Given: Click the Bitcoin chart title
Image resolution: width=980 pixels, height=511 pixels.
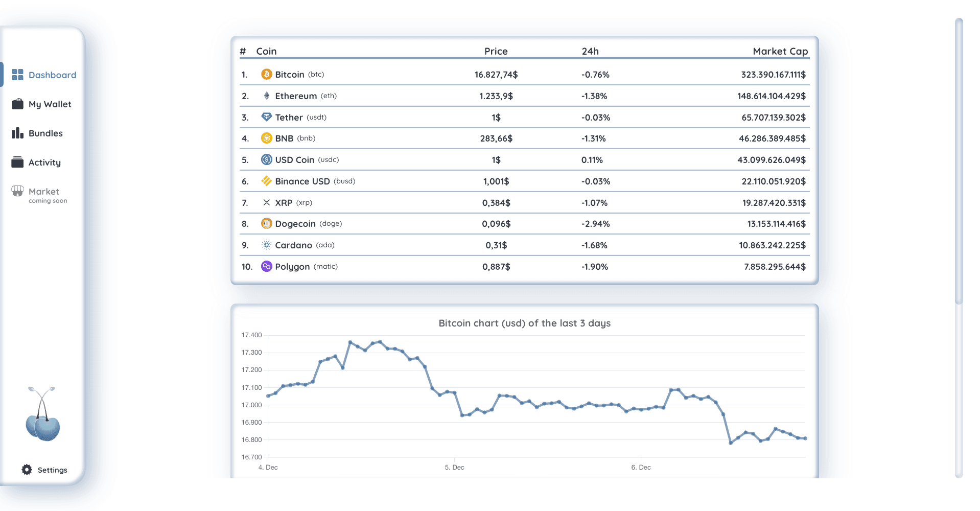Looking at the screenshot, I should point(524,323).
